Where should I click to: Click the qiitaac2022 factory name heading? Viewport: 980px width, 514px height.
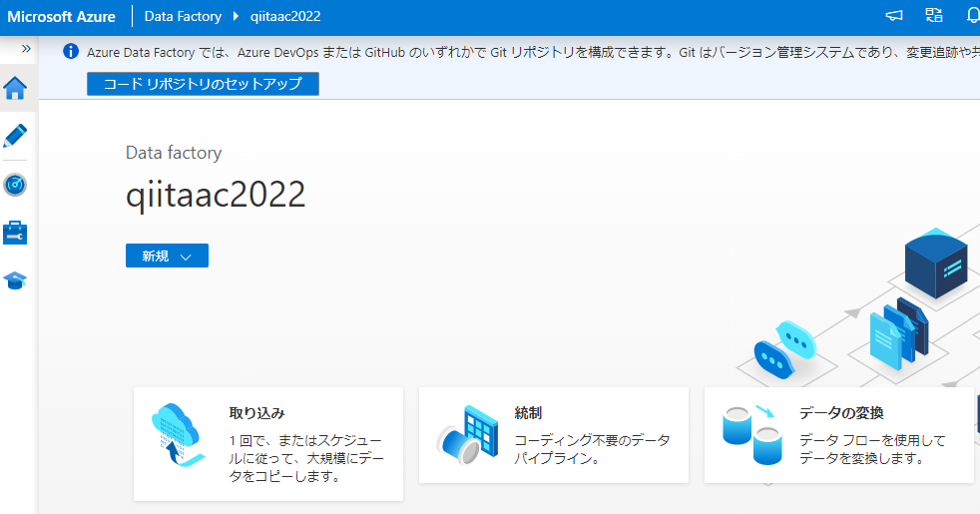[x=216, y=195]
